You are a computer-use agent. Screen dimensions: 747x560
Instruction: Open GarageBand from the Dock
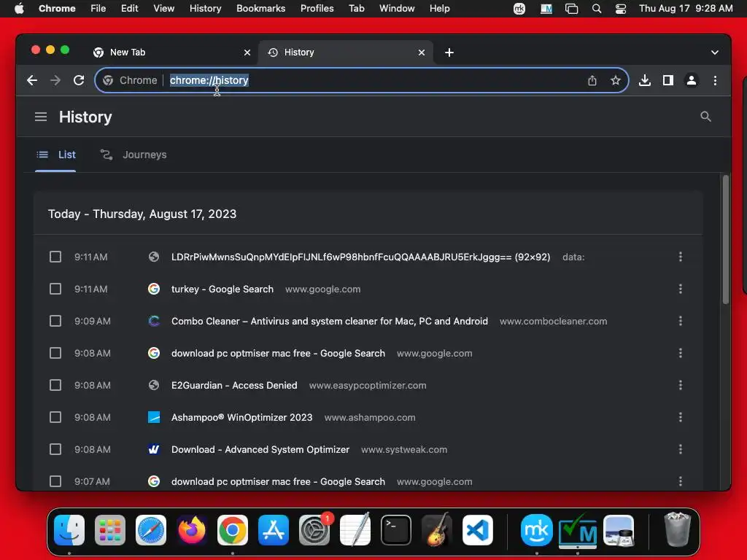point(437,530)
